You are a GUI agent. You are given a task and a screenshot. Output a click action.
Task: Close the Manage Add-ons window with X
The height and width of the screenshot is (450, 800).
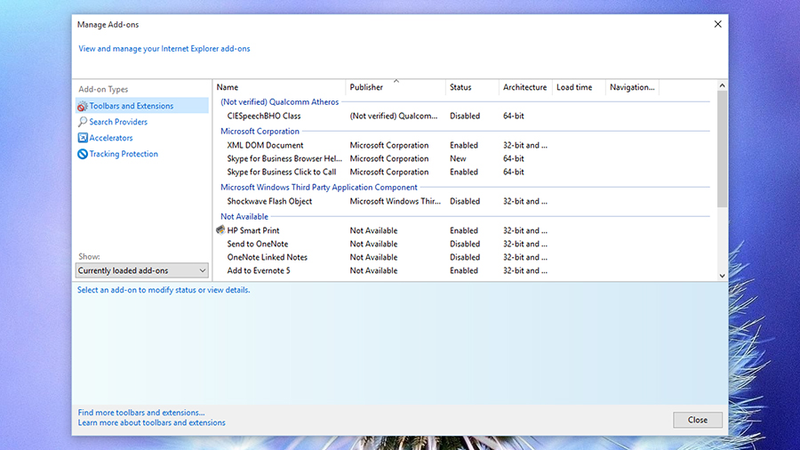click(x=717, y=24)
